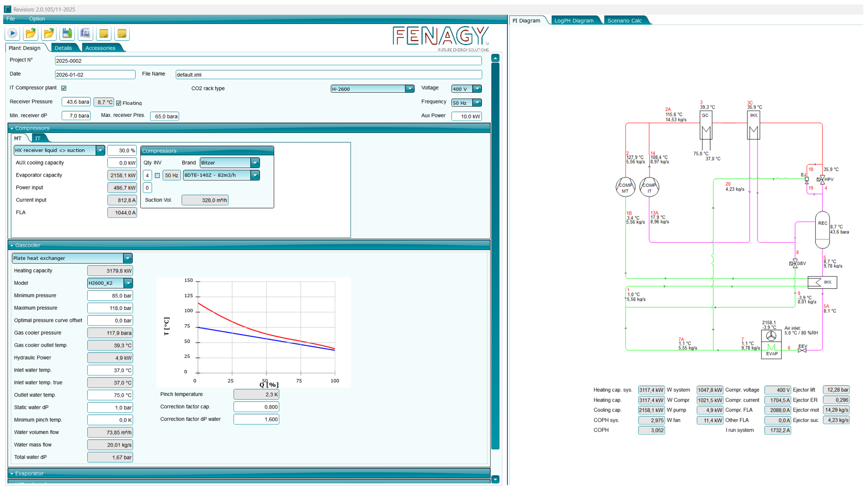Open the Bitzer brand dropdown
This screenshot has width=868, height=490.
255,163
